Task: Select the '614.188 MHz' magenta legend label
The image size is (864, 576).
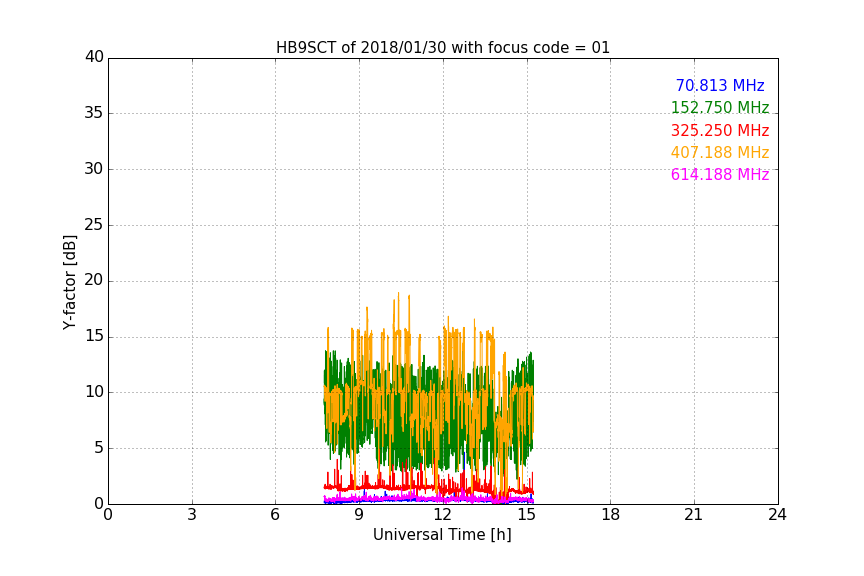Action: pos(720,175)
